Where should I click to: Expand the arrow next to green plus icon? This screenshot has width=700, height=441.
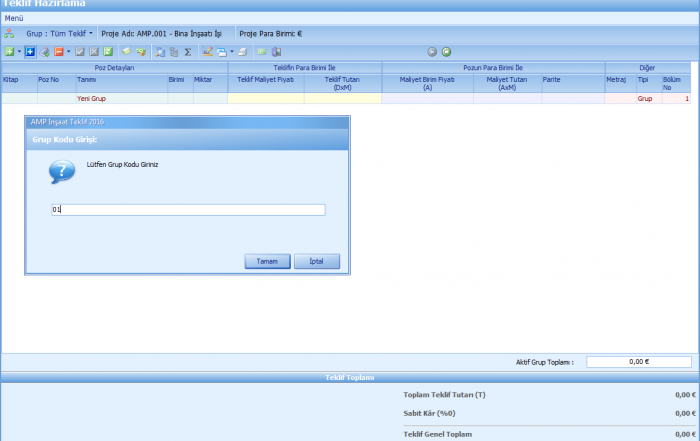coord(19,51)
